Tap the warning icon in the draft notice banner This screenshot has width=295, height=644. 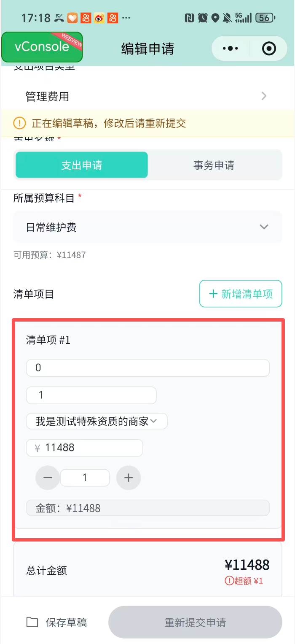[x=19, y=123]
